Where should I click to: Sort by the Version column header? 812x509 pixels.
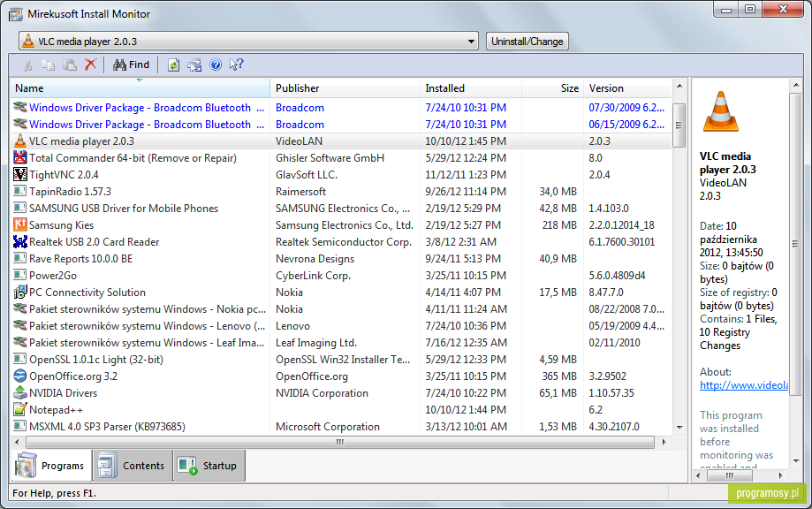click(x=627, y=88)
